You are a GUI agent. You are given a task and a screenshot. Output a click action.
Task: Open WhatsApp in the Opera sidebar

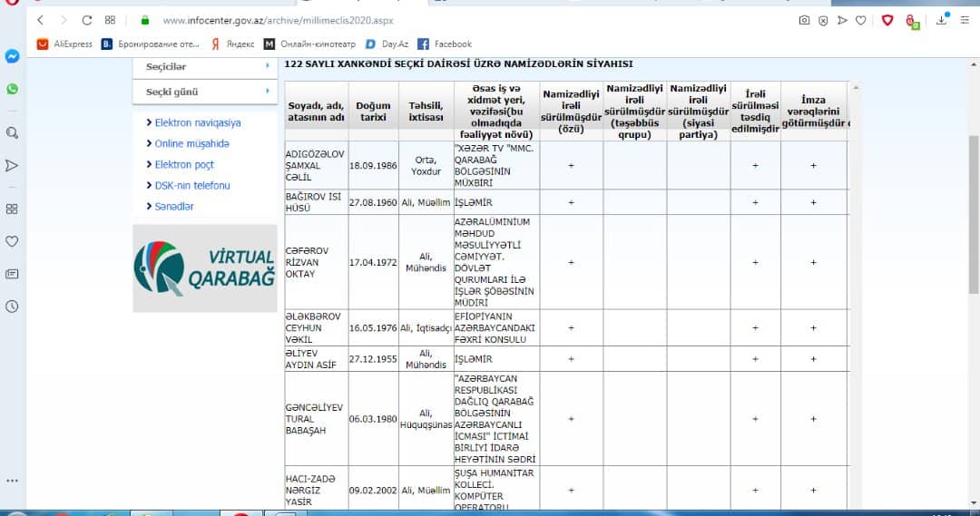[x=13, y=89]
